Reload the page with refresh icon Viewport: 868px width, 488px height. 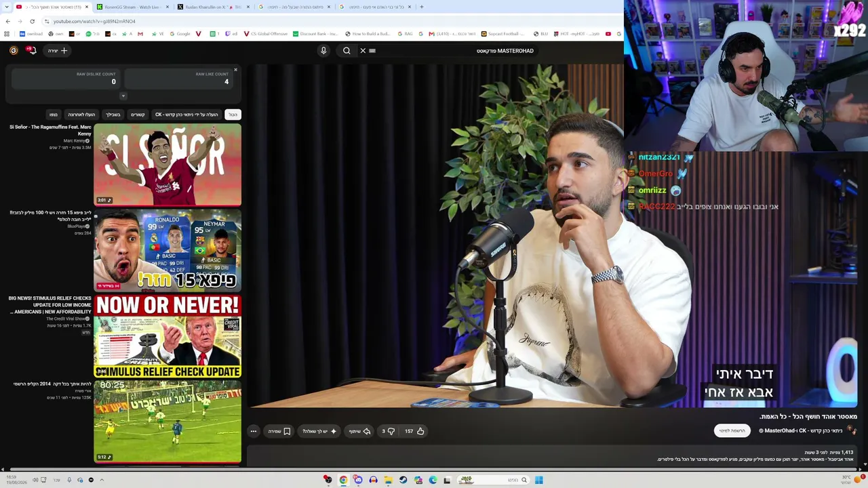coord(32,21)
